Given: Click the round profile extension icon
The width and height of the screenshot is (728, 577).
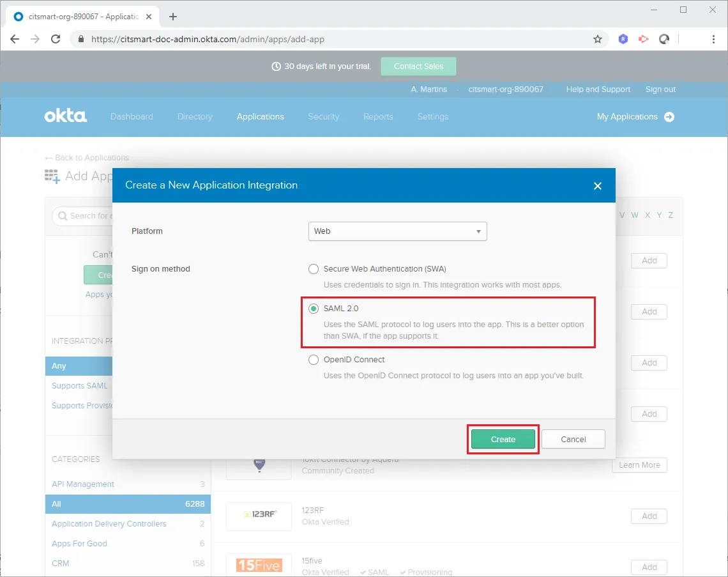Looking at the screenshot, I should coord(664,39).
